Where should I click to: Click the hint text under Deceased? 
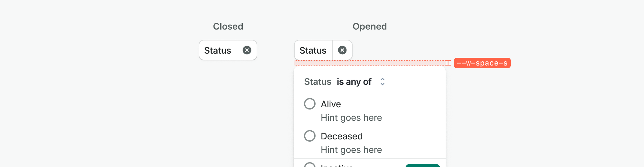click(x=351, y=150)
